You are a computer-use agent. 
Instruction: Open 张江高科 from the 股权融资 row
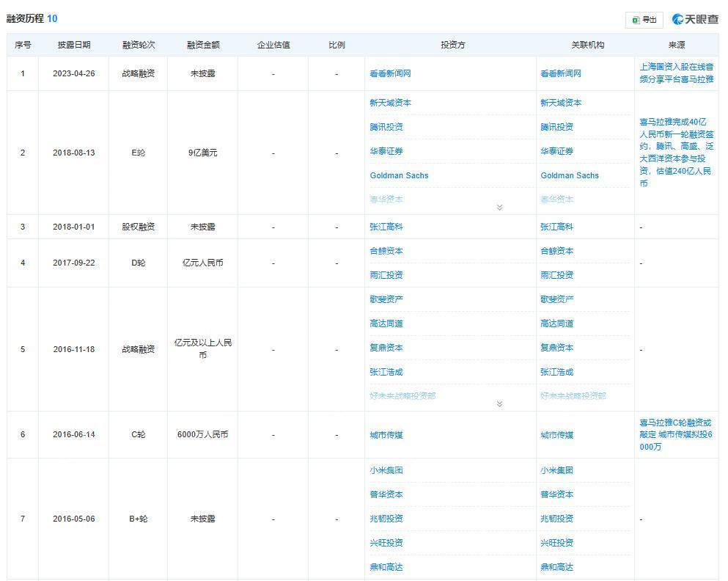387,227
